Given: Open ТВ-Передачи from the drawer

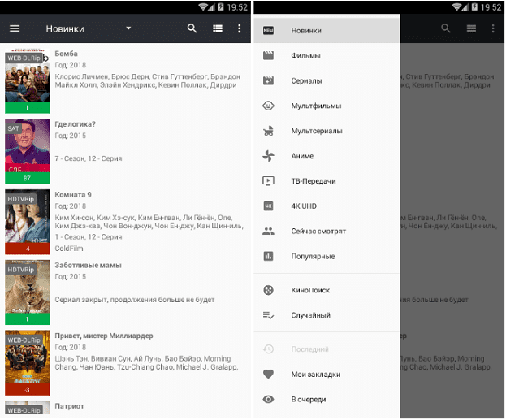Looking at the screenshot, I should 313,181.
